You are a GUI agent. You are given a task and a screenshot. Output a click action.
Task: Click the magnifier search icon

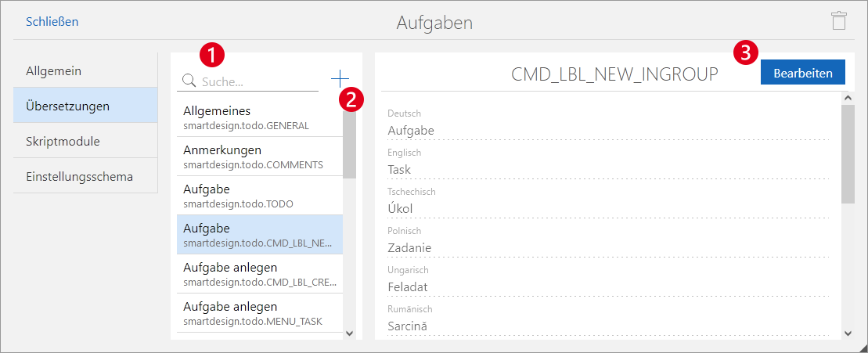189,81
